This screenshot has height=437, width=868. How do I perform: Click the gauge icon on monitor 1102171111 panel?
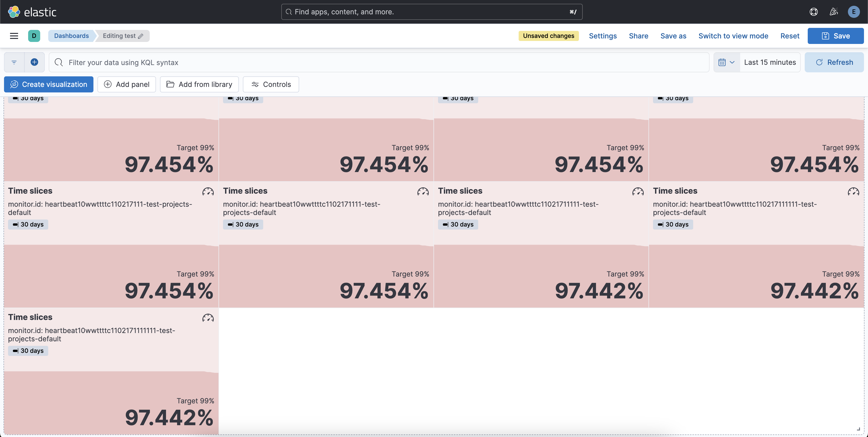click(423, 191)
